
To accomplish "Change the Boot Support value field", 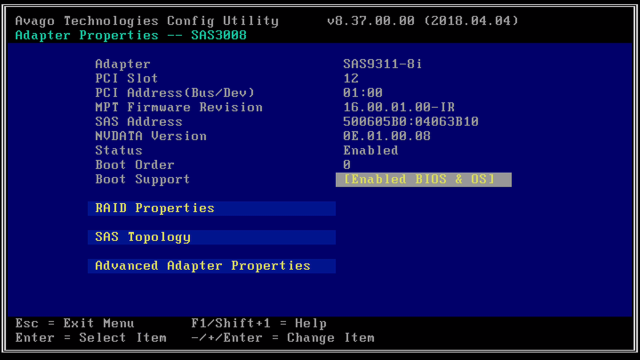I will [x=423, y=180].
